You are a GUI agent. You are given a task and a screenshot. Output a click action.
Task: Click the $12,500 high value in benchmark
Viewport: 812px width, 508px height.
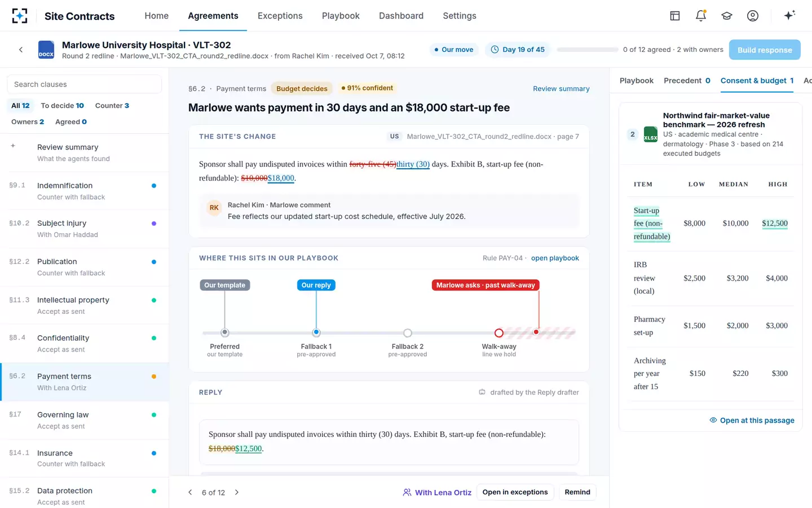click(x=775, y=223)
